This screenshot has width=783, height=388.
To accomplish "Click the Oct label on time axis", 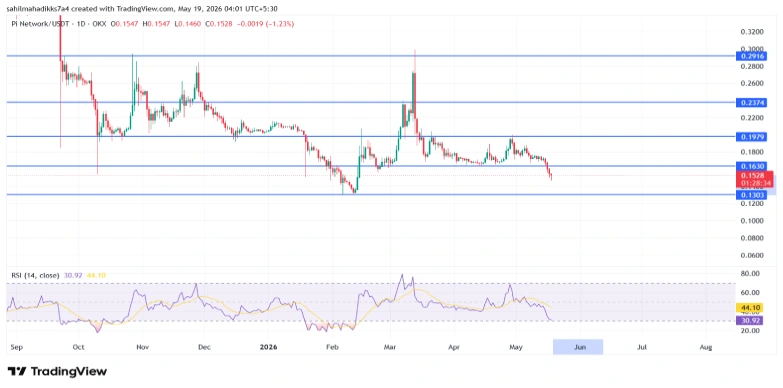I will pos(78,346).
